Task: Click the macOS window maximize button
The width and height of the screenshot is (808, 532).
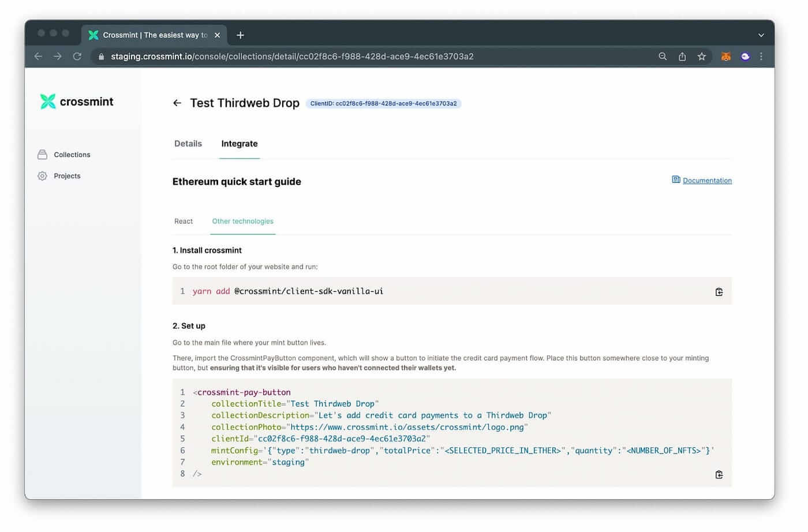Action: pos(65,33)
